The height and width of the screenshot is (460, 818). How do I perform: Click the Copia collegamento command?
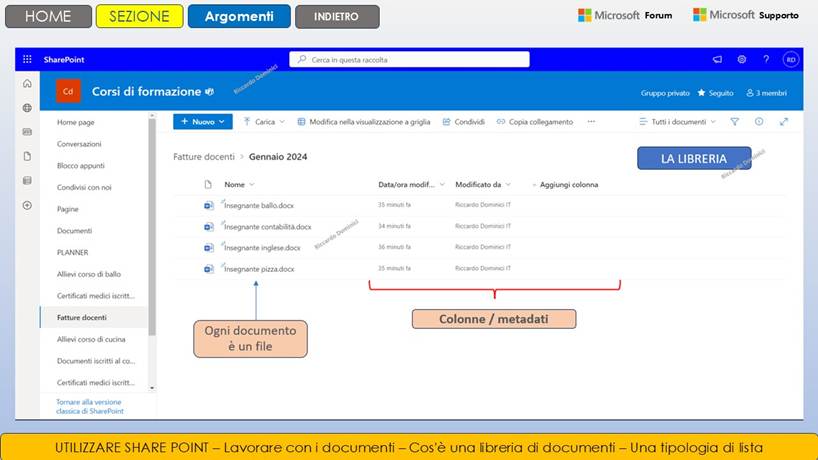coord(534,122)
